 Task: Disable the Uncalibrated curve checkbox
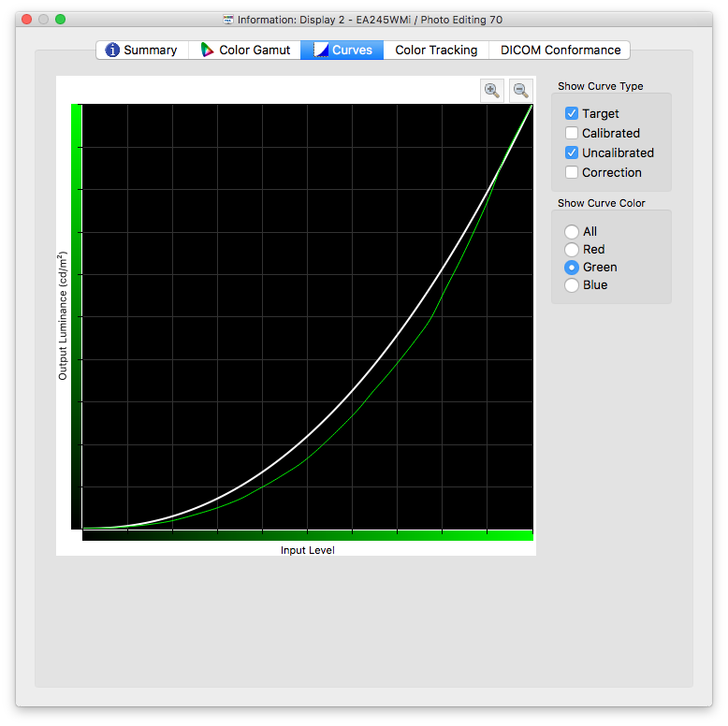[x=572, y=152]
